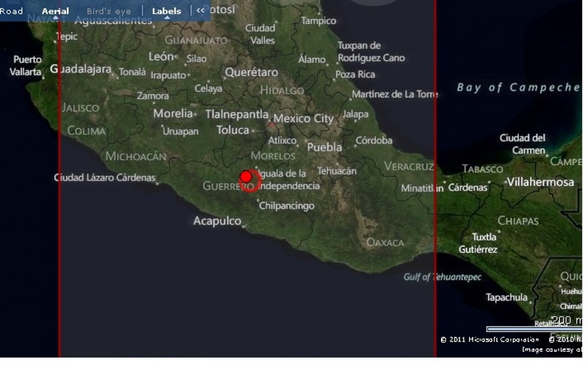This screenshot has height=365, width=588.
Task: Click the Guadalajara city label
Action: point(80,69)
